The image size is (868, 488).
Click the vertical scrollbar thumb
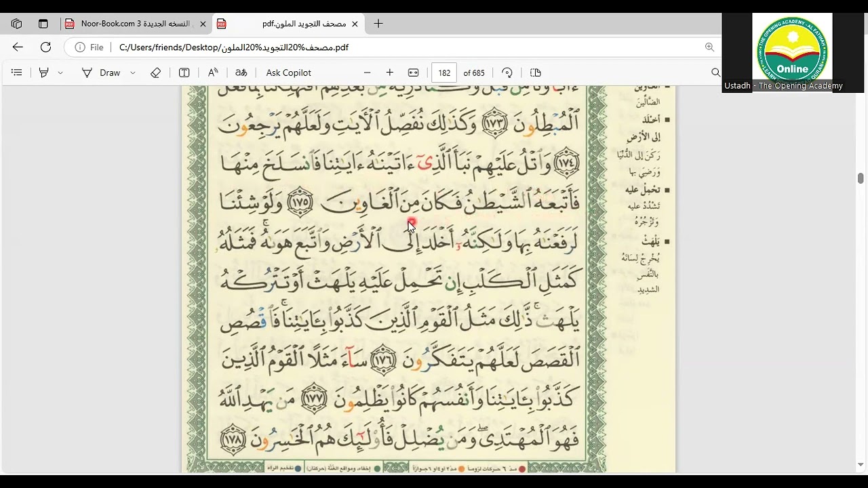(861, 178)
